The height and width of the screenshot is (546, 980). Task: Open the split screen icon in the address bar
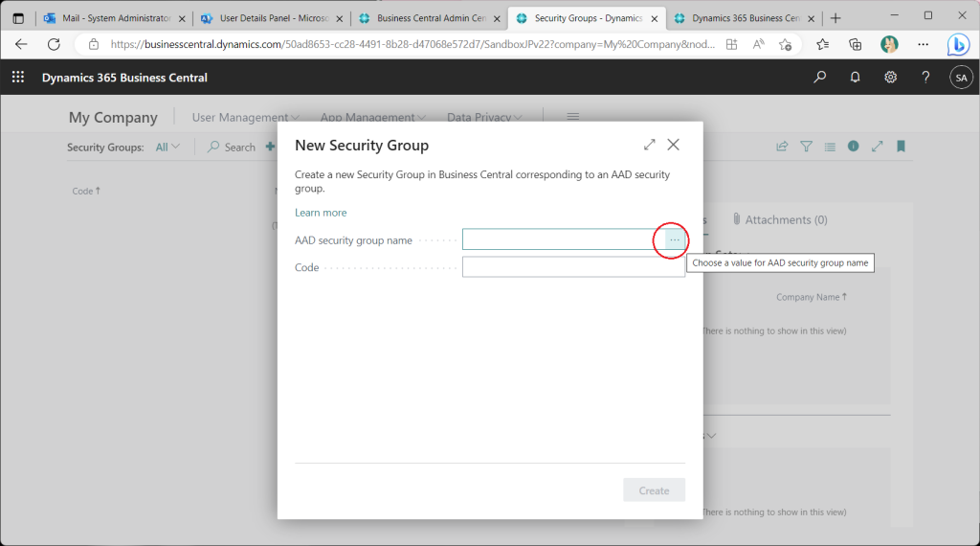click(x=731, y=44)
